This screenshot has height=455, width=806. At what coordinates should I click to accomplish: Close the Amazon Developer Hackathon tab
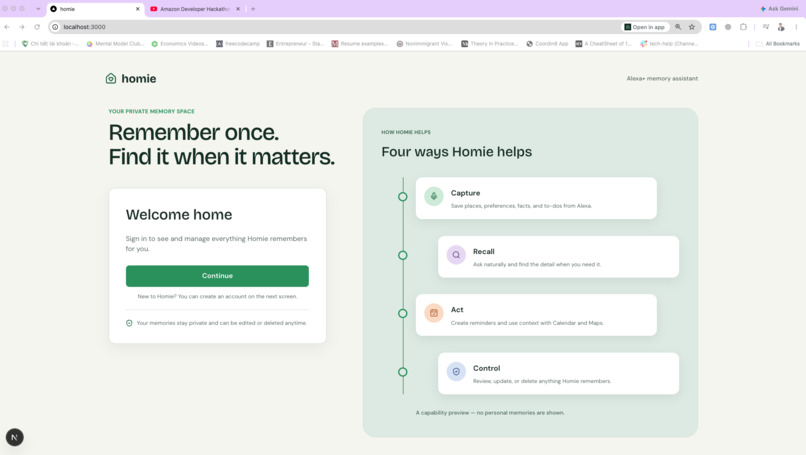point(238,9)
